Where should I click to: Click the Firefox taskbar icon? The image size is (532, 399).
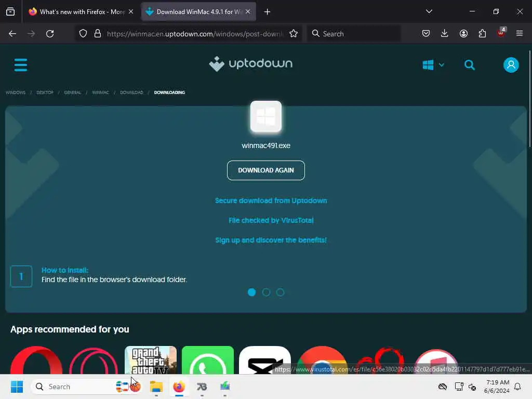click(179, 387)
